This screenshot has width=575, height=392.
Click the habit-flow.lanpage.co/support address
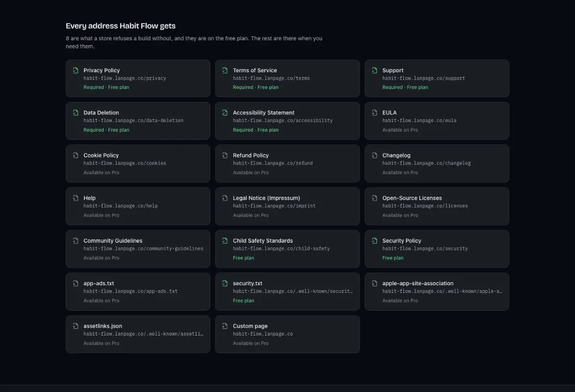tap(424, 78)
